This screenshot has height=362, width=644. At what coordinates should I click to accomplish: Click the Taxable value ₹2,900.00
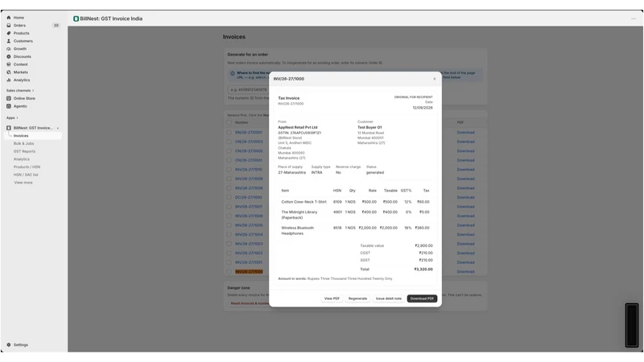[424, 245]
